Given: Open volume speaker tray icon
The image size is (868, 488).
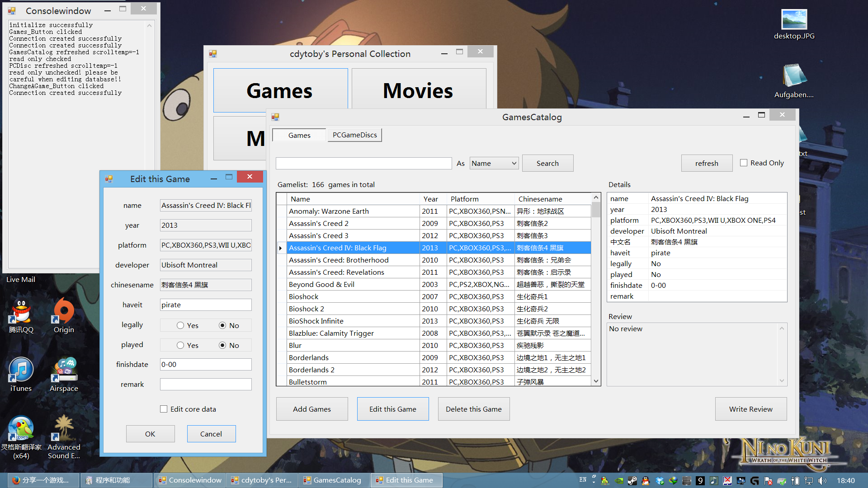Looking at the screenshot, I should pos(822,481).
